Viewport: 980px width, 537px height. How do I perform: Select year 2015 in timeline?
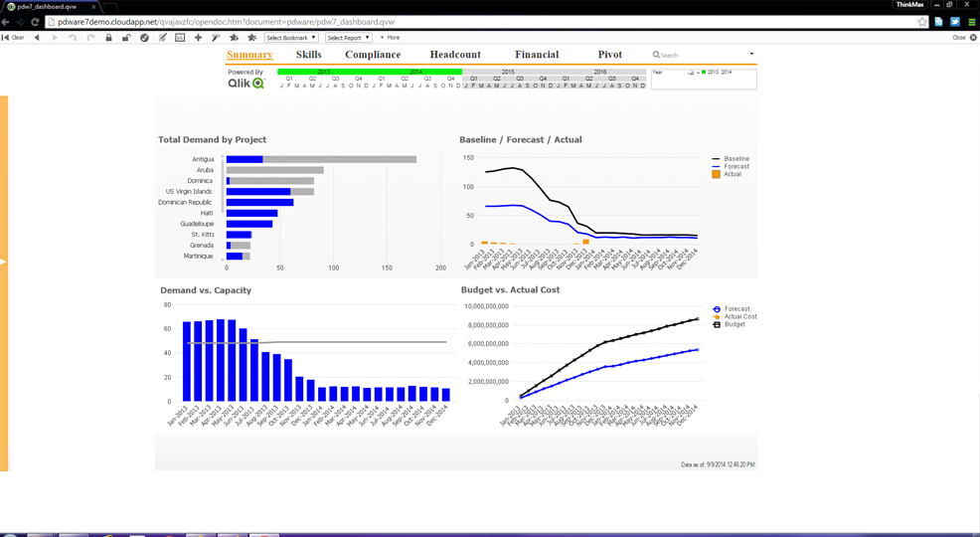click(x=508, y=72)
